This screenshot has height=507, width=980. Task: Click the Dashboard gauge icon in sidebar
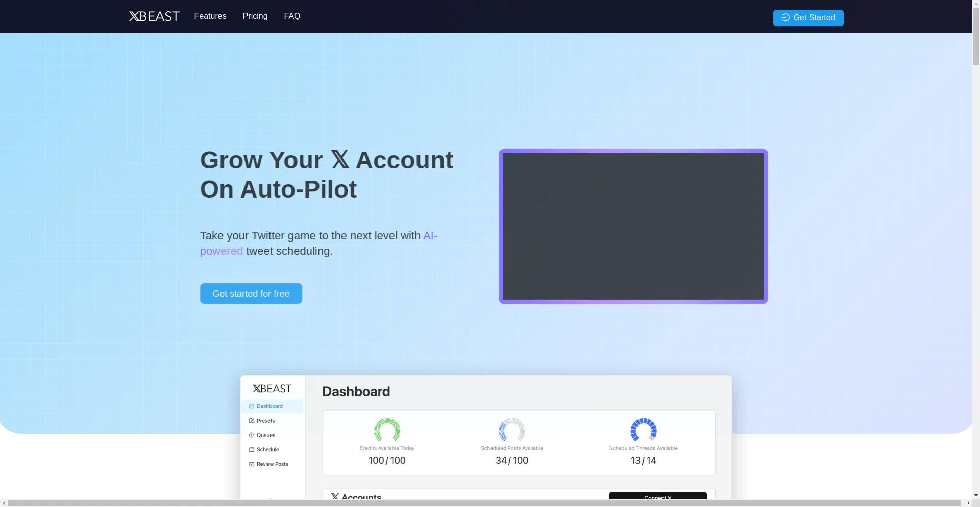click(252, 406)
